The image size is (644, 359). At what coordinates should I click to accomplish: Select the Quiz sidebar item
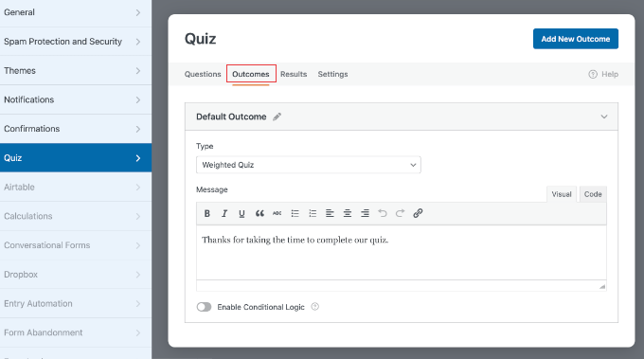(76, 158)
